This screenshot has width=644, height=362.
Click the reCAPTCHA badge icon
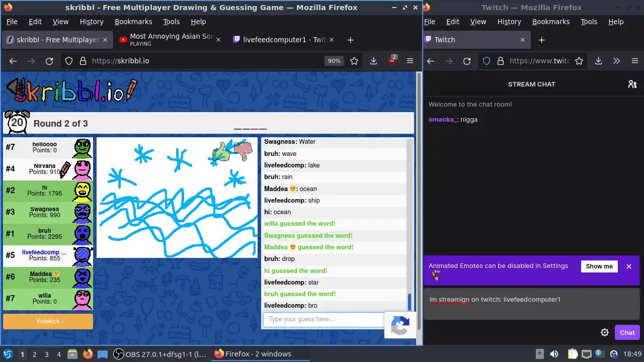400,326
